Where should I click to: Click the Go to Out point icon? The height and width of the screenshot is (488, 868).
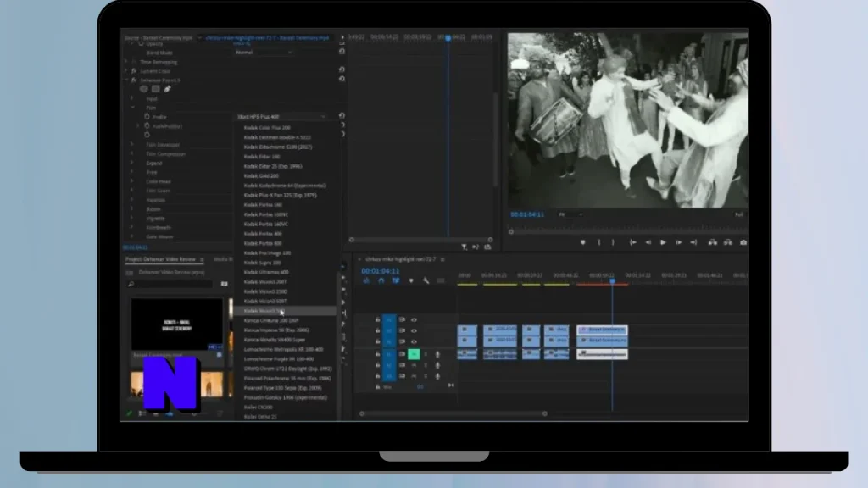[x=693, y=242]
